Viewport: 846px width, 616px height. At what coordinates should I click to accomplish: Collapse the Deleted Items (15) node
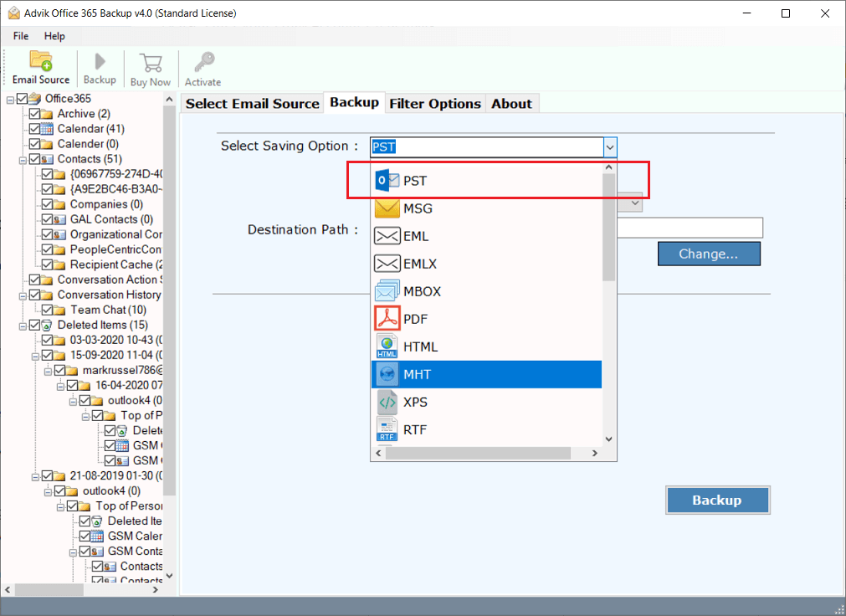tap(23, 326)
